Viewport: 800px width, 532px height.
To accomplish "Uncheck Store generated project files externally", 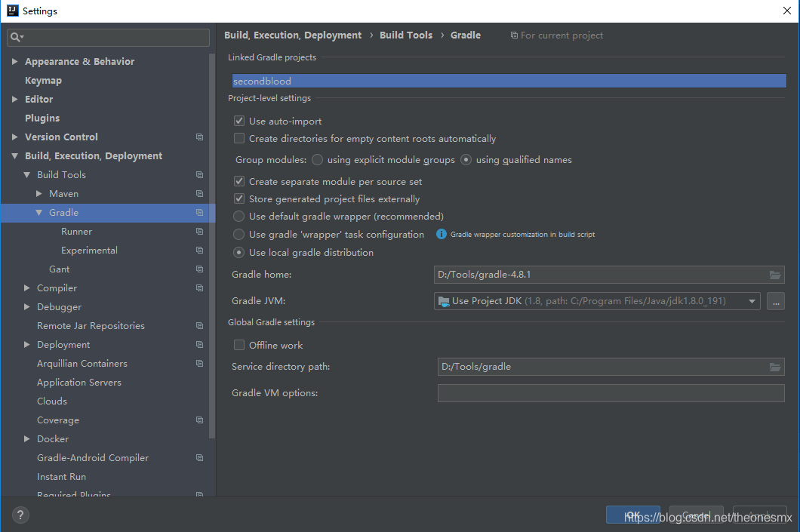I will pos(238,198).
